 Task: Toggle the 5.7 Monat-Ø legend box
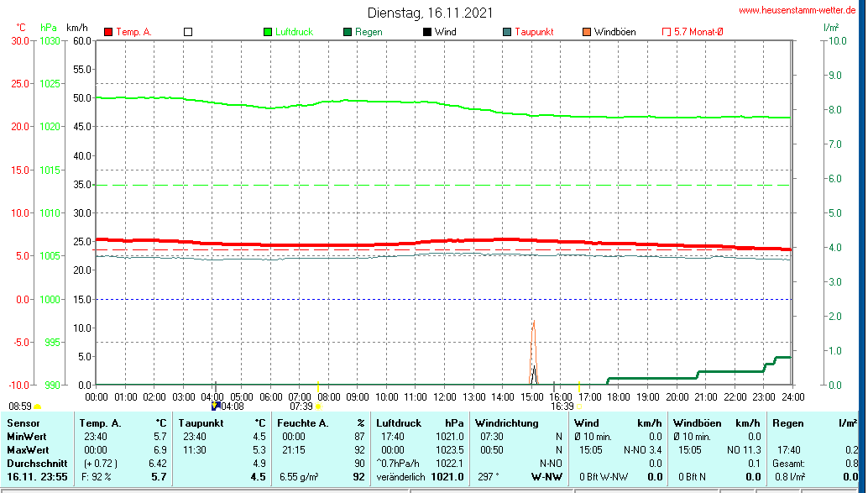[667, 32]
